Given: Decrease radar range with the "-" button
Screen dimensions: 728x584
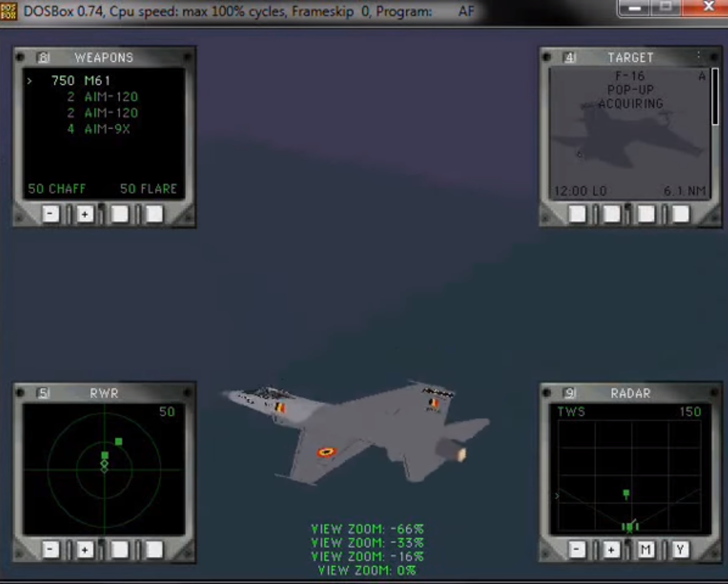Looking at the screenshot, I should click(x=576, y=549).
